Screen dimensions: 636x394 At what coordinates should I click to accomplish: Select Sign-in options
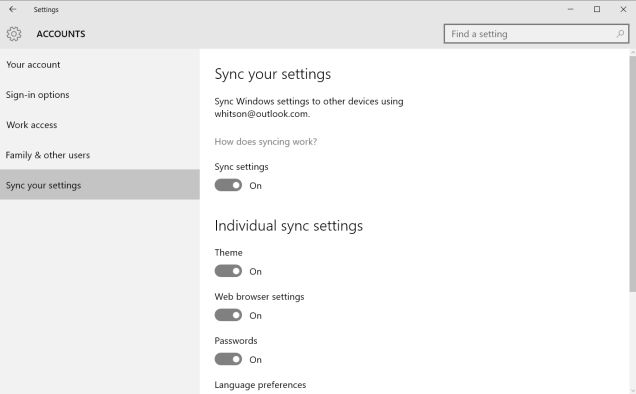100,95
